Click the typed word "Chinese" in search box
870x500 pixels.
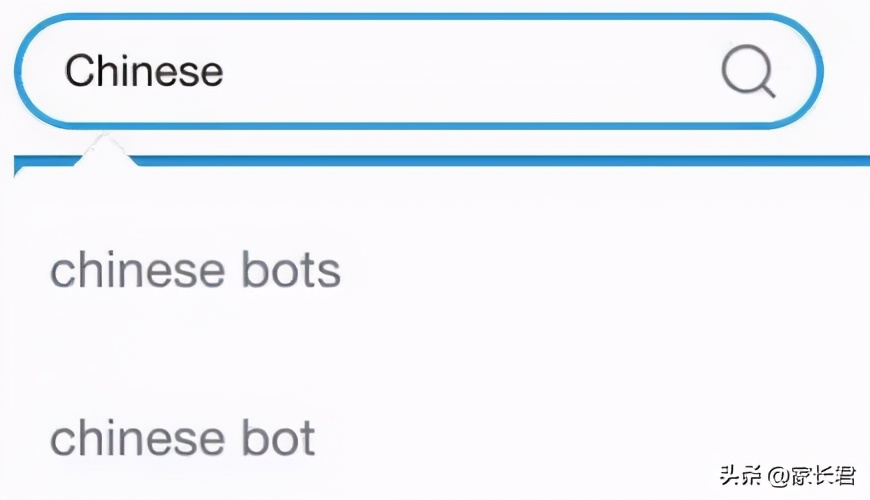coord(144,71)
